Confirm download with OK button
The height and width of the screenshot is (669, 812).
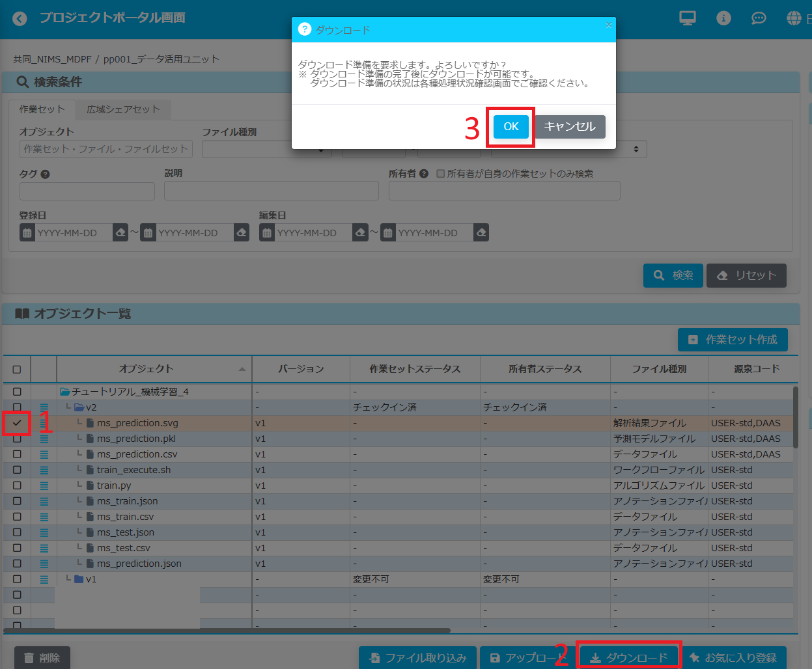point(511,126)
